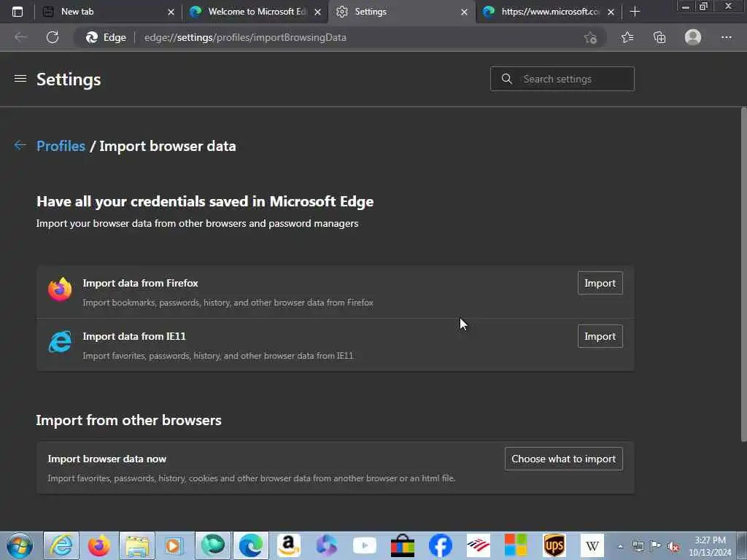The height and width of the screenshot is (560, 747).
Task: Click the network tray icon
Action: pyautogui.click(x=638, y=546)
